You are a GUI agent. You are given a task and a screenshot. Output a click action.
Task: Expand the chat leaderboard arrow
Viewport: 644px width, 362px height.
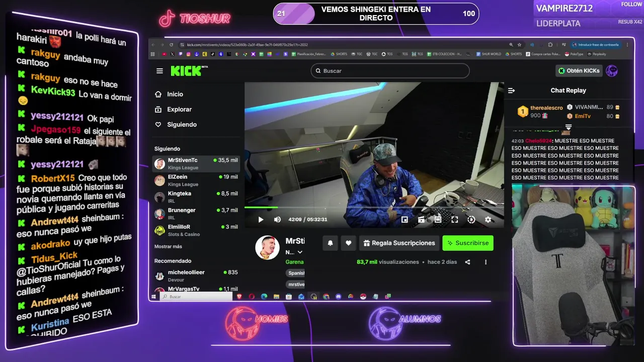coord(569,127)
